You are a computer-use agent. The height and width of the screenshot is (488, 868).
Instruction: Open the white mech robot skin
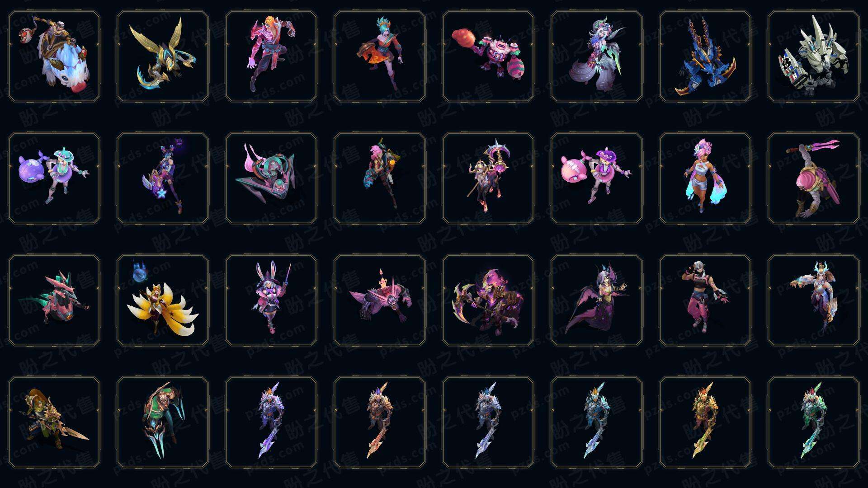(814, 56)
